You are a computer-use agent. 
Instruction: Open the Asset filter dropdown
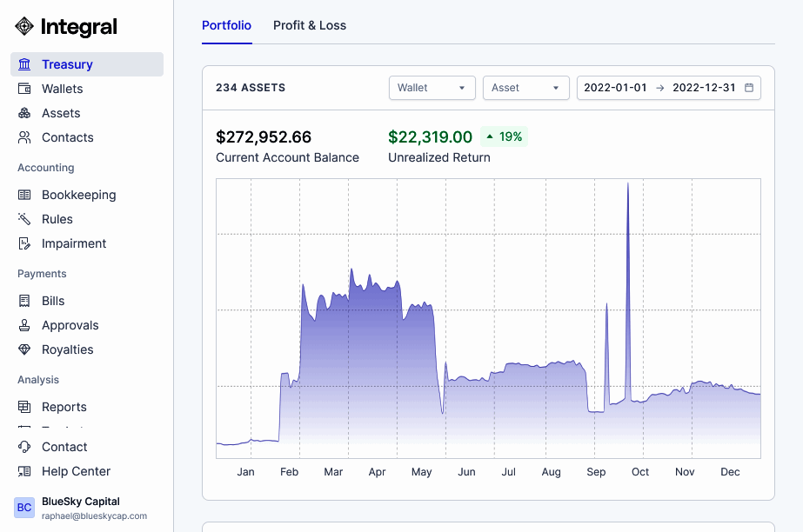525,88
